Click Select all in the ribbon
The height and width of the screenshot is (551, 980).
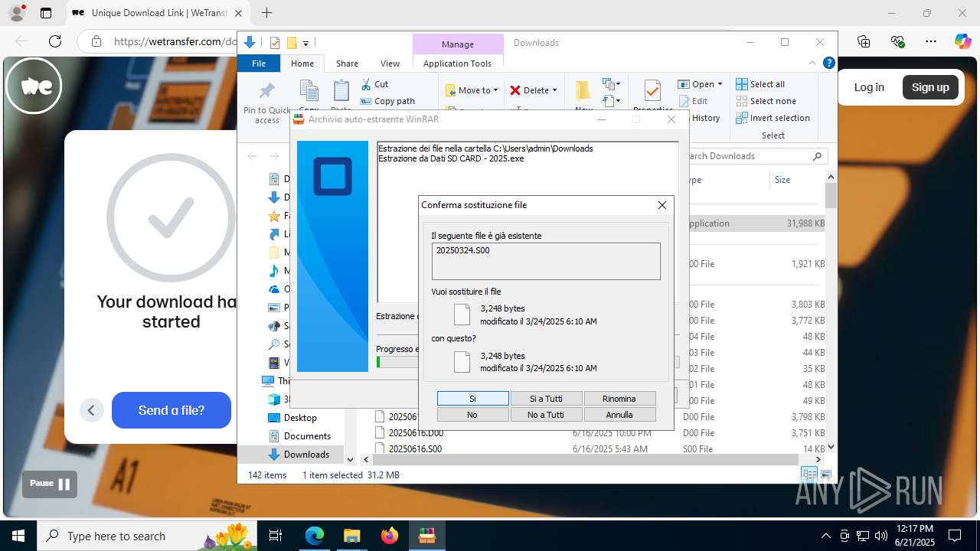point(760,84)
